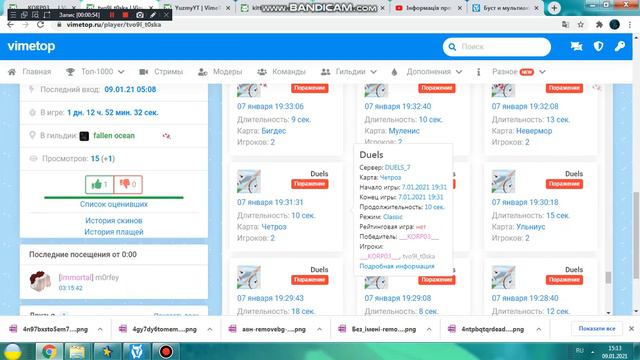Open the Bandicam record icon in taskbar
The image size is (640, 360).
coord(166,351)
